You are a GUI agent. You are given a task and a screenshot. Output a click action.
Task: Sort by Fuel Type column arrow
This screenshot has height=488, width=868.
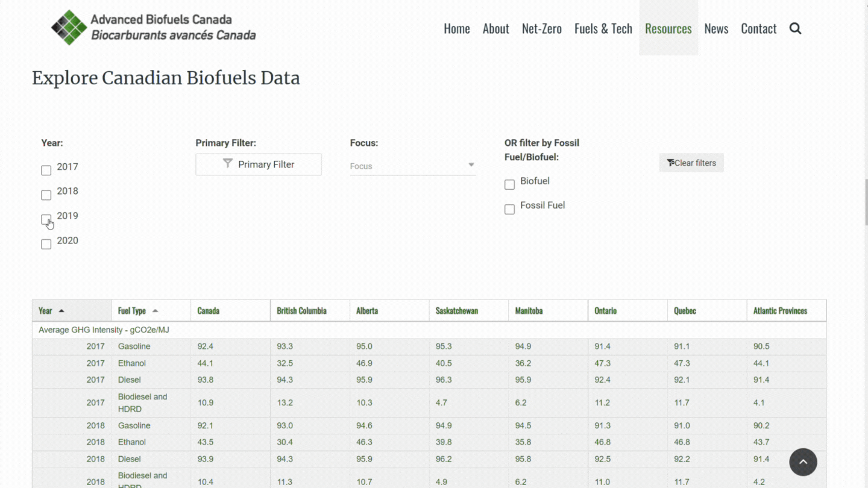click(x=155, y=311)
